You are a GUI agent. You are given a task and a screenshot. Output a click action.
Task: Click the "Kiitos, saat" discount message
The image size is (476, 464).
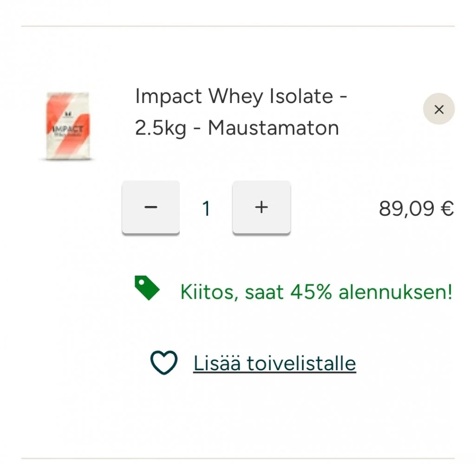(x=233, y=292)
